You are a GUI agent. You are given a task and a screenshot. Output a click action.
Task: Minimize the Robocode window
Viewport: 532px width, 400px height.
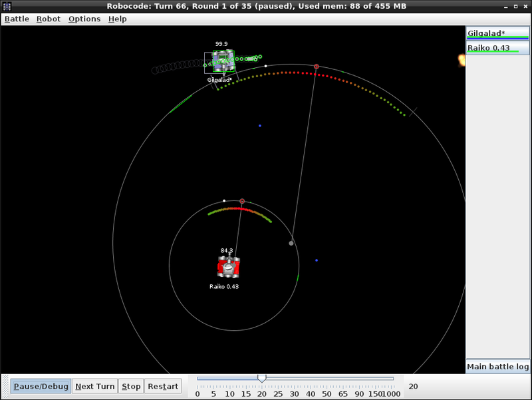[x=506, y=7]
